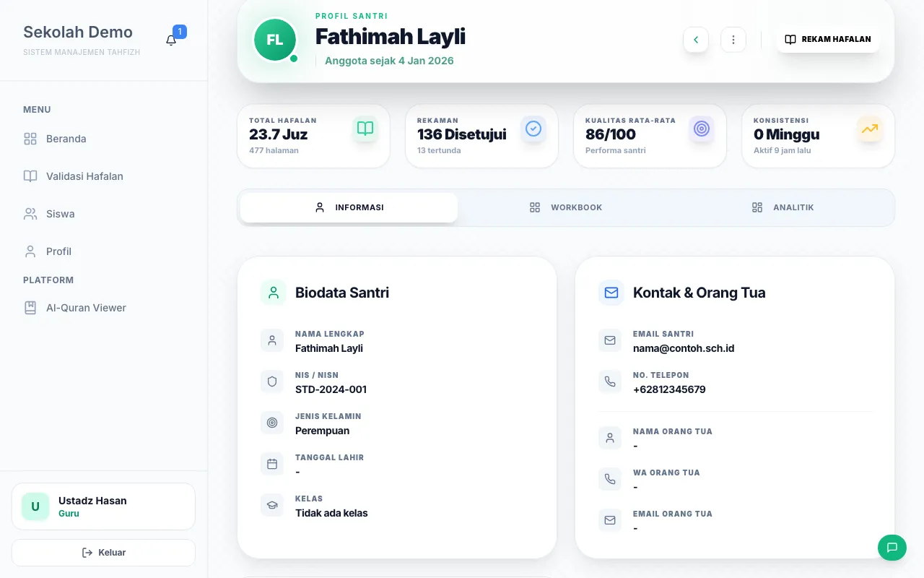Click the Nama Orang Tua person icon
Viewport: 924px width, 578px height.
[610, 438]
